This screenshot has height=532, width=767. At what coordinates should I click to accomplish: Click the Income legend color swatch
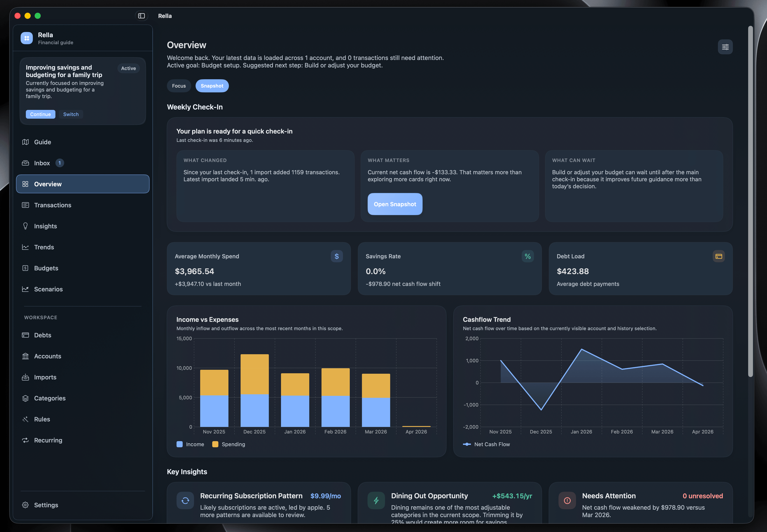[x=179, y=444]
